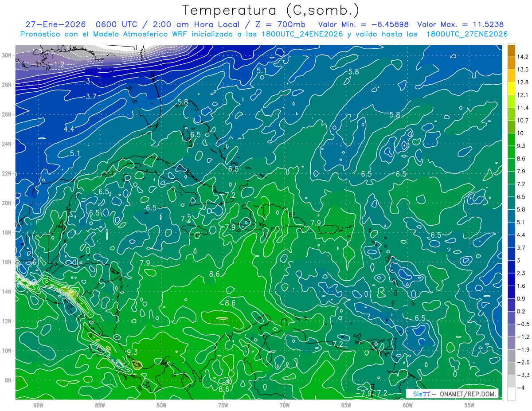Image resolution: width=532 pixels, height=411 pixels.
Task: Click colorbar scale label "0.2"
Action: coord(521,311)
